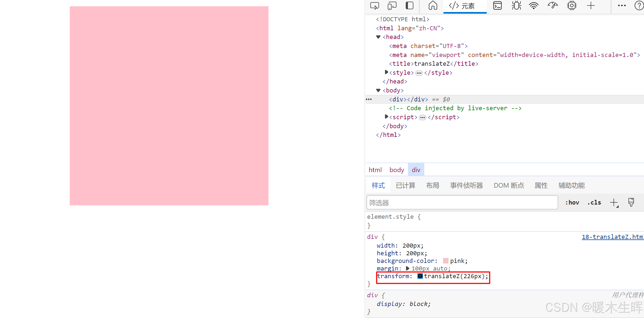Open the Memory chip icon
The image size is (644, 318).
pyautogui.click(x=572, y=6)
